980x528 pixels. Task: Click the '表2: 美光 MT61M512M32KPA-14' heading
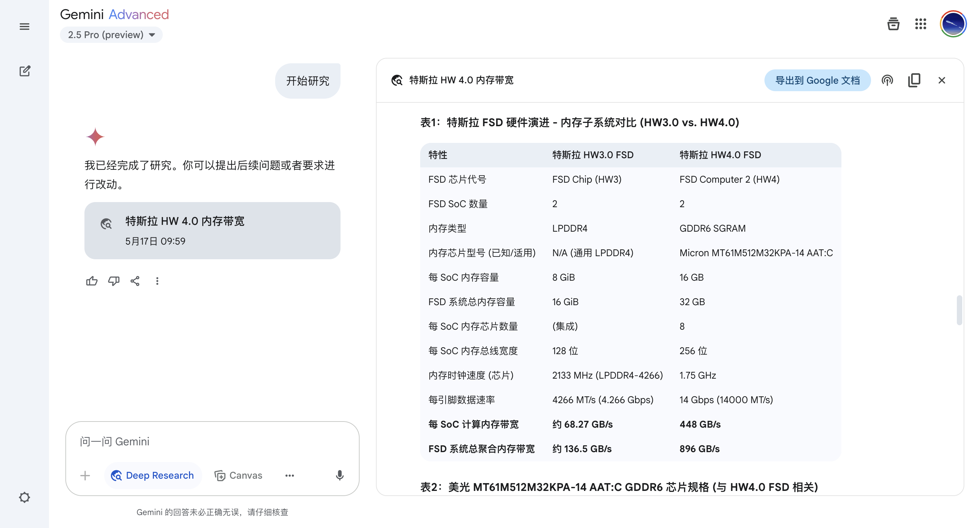pos(619,487)
